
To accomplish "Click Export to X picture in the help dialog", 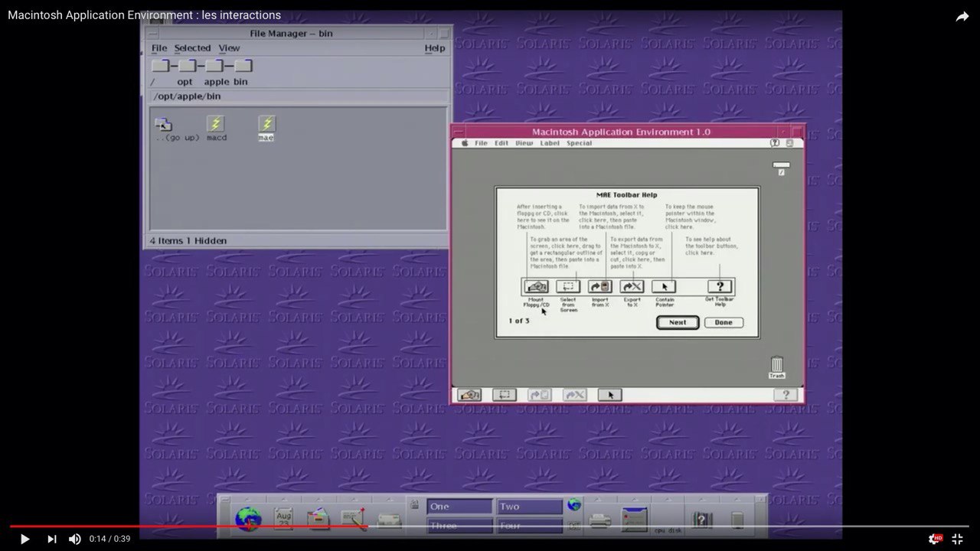I will point(632,287).
